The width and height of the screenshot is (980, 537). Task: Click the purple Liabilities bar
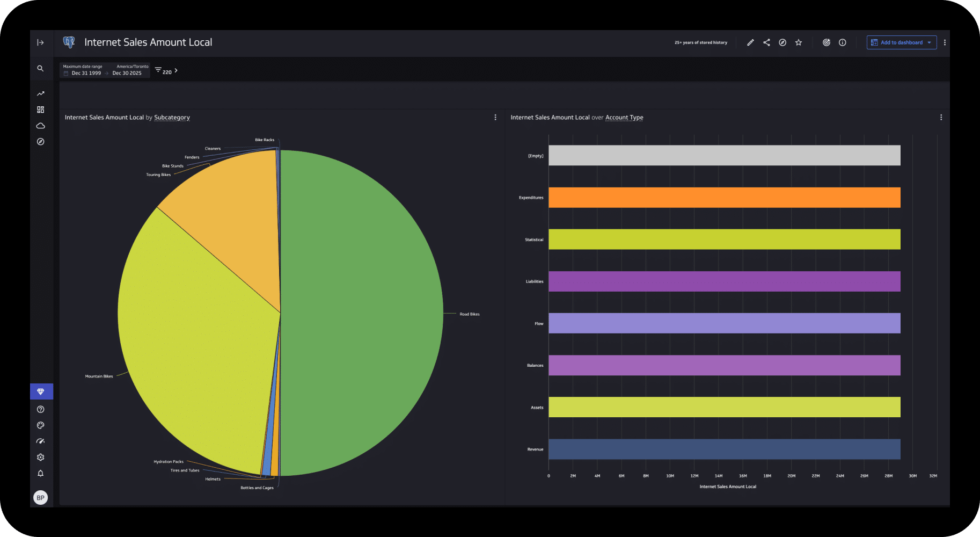pos(724,281)
